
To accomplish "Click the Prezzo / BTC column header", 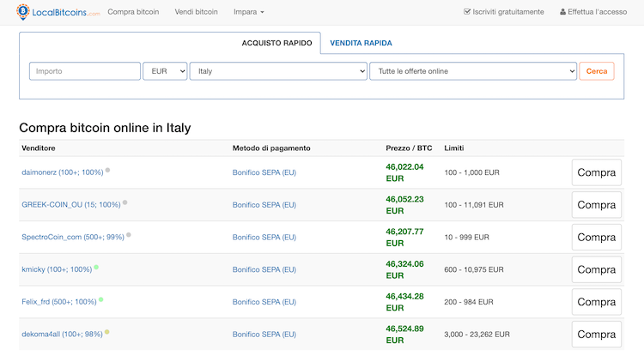I will coord(409,148).
